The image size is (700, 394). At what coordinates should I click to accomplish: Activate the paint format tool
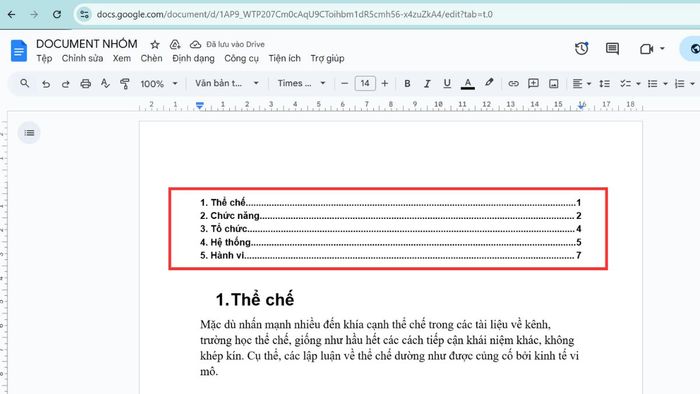[125, 83]
